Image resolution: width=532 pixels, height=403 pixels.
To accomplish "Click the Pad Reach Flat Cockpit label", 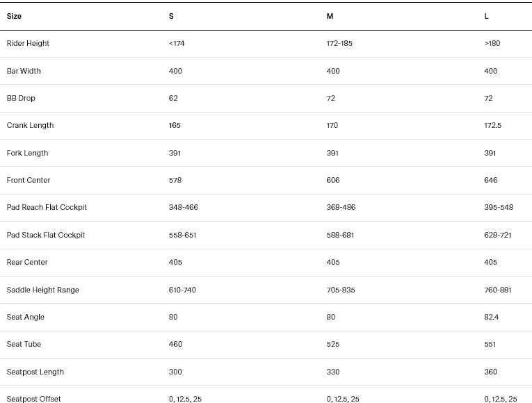I will (47, 208).
